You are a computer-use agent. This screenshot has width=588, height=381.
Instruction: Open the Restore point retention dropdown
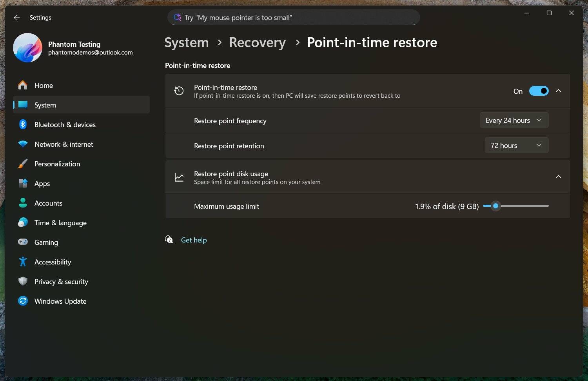516,146
